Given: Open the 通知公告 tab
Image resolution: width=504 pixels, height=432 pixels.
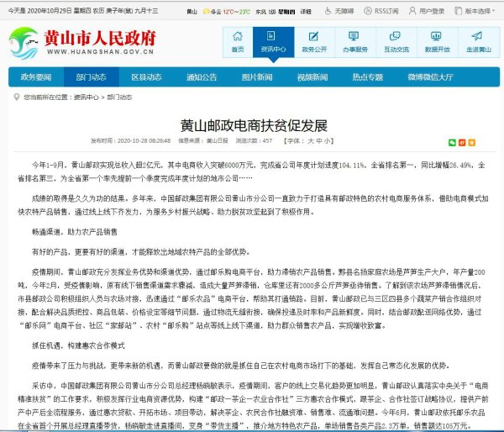Looking at the screenshot, I should (201, 76).
